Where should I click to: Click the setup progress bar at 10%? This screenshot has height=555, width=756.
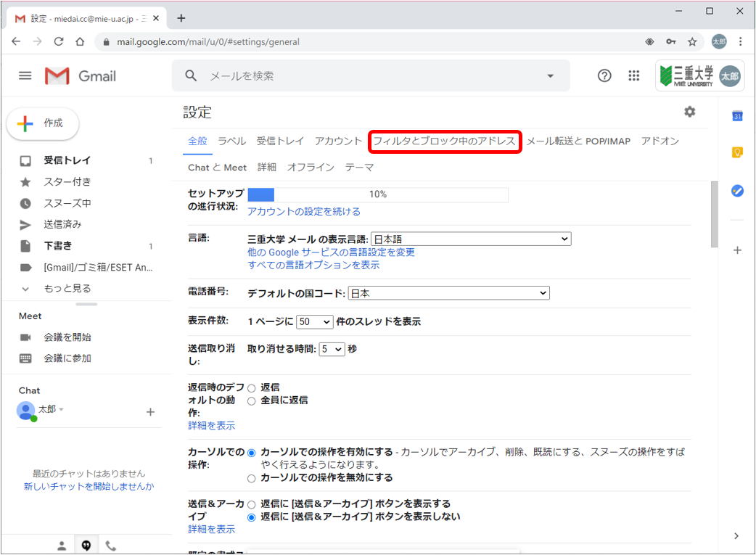378,195
